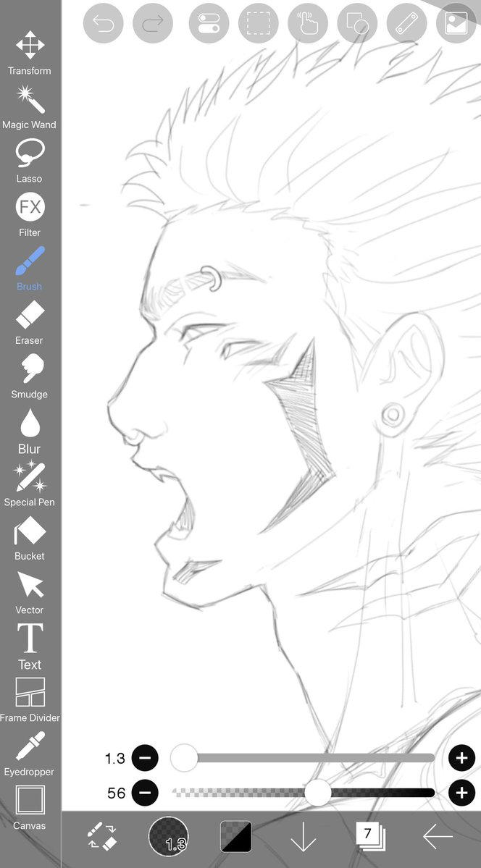Decrease brush thickness with minus button
The image size is (481, 868).
(145, 758)
